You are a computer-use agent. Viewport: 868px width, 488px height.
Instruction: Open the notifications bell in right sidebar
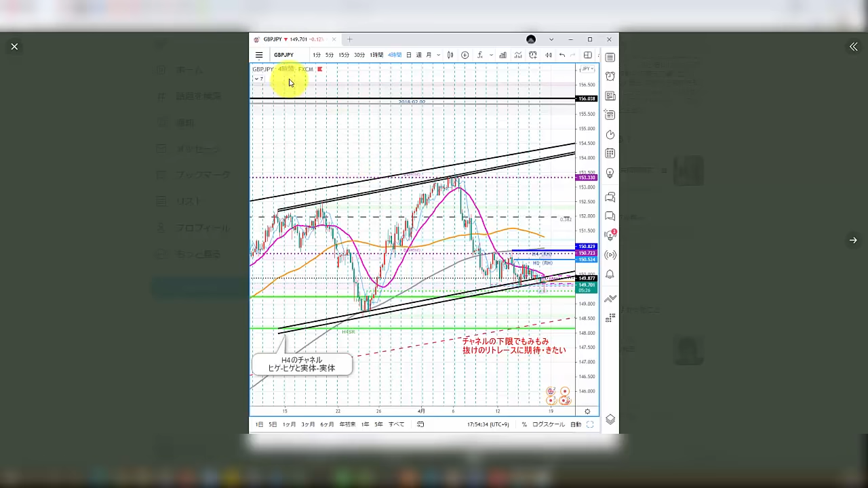[x=610, y=274]
